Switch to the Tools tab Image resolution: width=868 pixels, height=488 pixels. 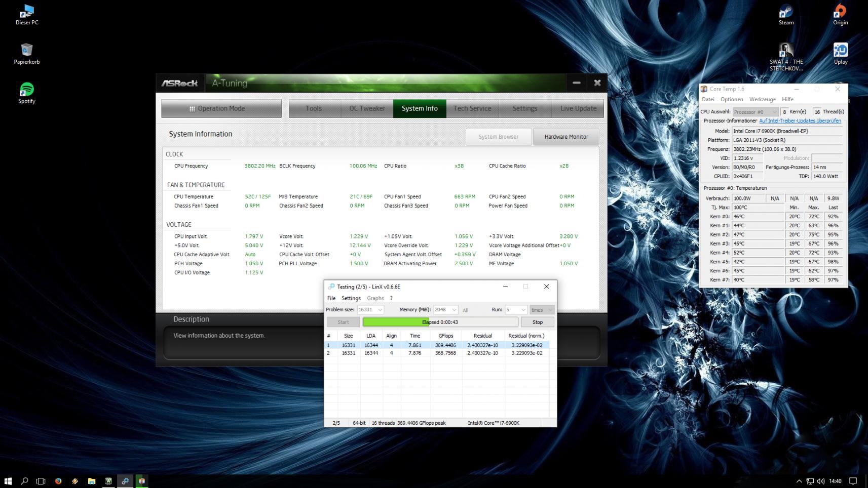[x=314, y=108]
